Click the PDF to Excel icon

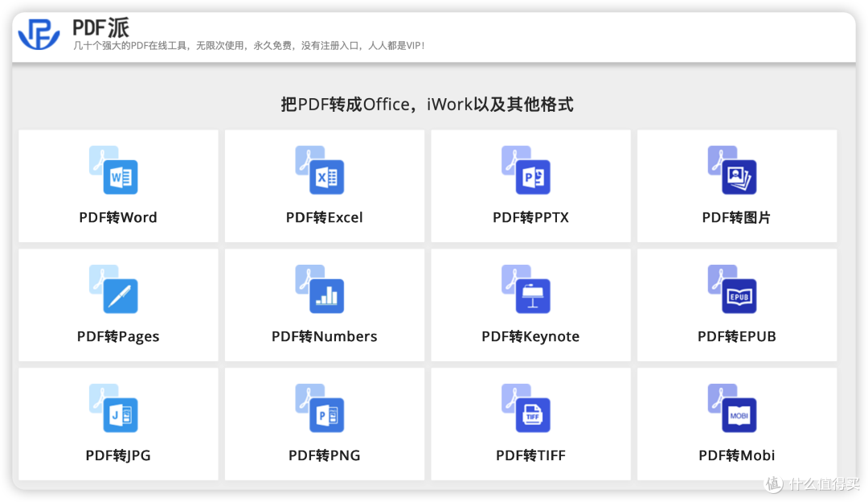click(319, 170)
